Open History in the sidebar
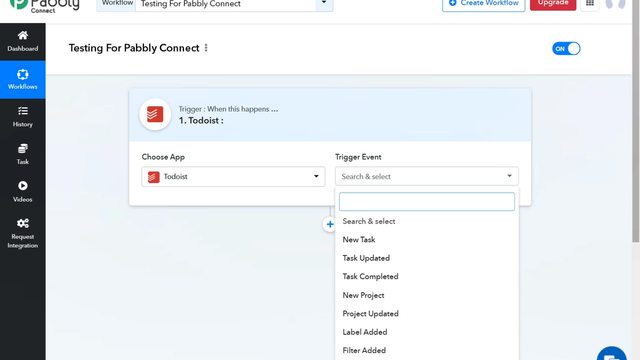 pyautogui.click(x=22, y=117)
